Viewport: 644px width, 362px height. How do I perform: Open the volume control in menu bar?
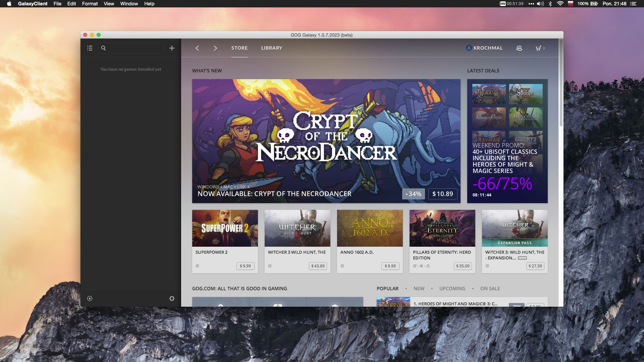pyautogui.click(x=540, y=4)
